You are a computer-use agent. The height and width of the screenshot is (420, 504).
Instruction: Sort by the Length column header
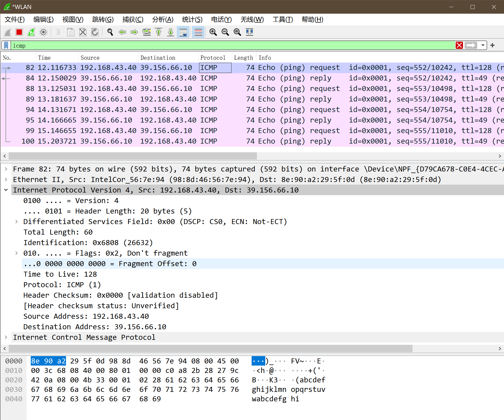click(244, 58)
